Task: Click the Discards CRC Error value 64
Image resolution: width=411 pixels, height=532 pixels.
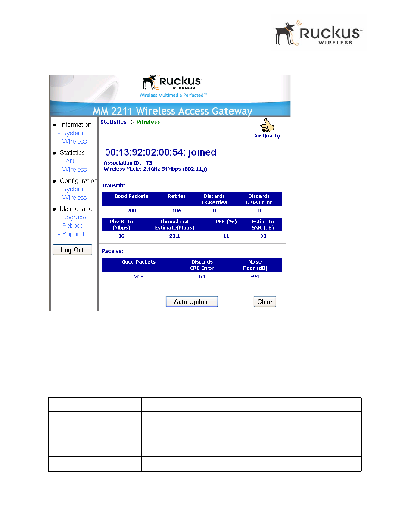Action: click(202, 277)
